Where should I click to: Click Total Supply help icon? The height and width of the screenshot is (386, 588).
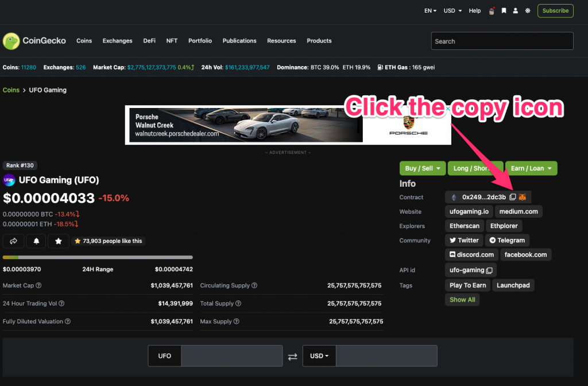click(238, 303)
